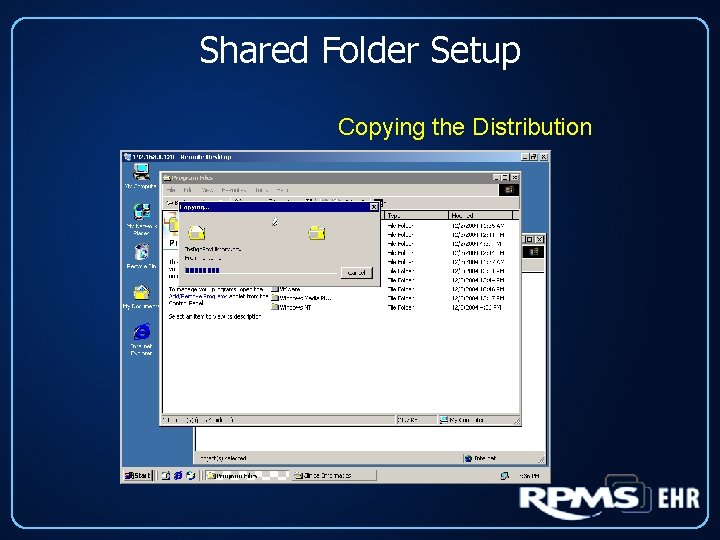Click the Add/Remove Programs link

pos(198,297)
